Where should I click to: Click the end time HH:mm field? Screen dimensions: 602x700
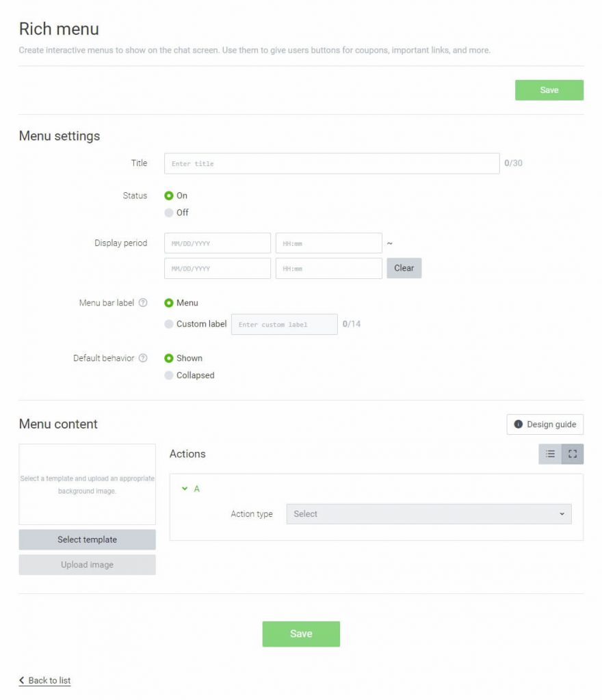[x=328, y=268]
